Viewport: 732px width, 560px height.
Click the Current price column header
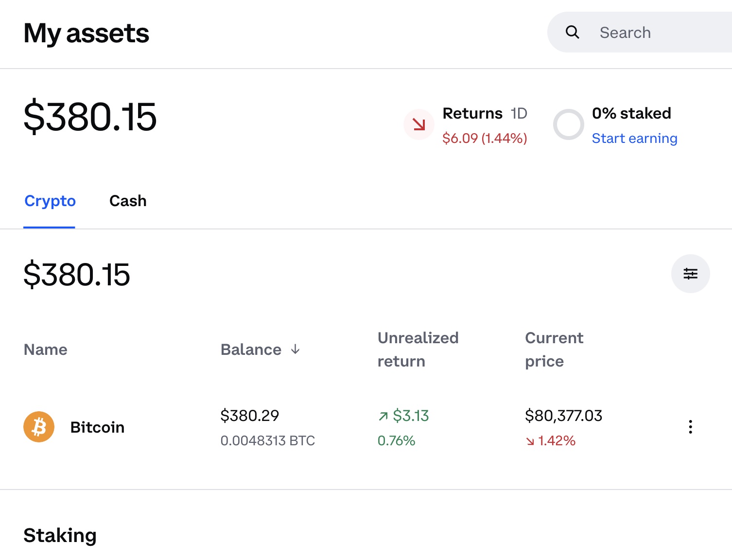(554, 350)
